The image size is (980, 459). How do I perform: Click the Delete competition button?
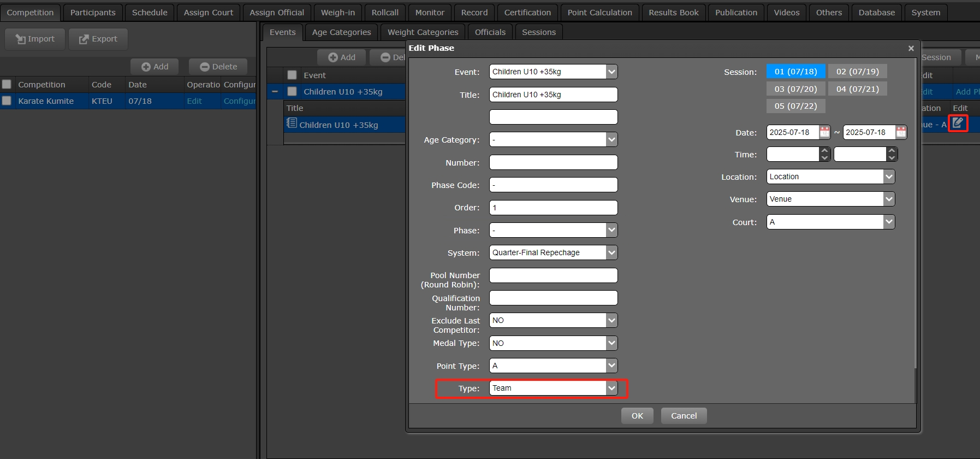(218, 67)
